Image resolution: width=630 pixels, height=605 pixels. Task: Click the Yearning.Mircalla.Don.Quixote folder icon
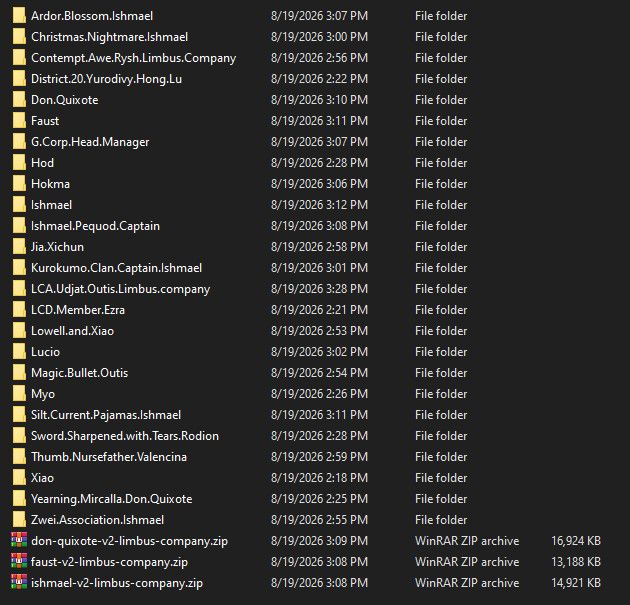point(19,499)
